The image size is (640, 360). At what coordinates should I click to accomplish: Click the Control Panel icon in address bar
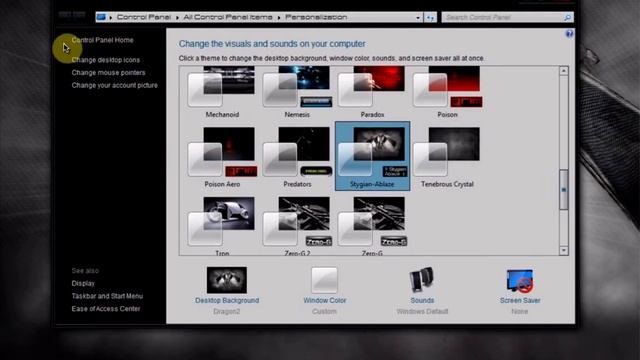click(x=101, y=17)
